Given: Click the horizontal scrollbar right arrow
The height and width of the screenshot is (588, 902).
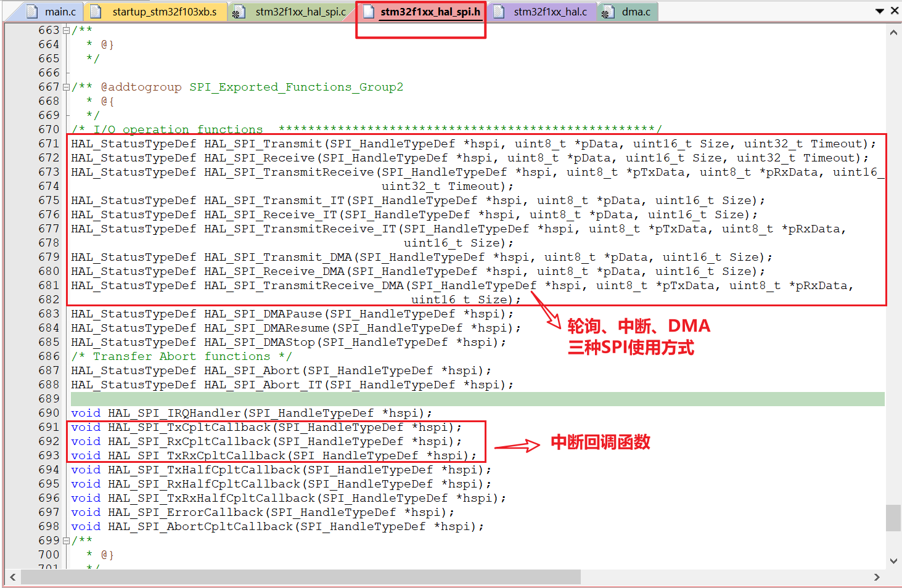Looking at the screenshot, I should coord(877,577).
